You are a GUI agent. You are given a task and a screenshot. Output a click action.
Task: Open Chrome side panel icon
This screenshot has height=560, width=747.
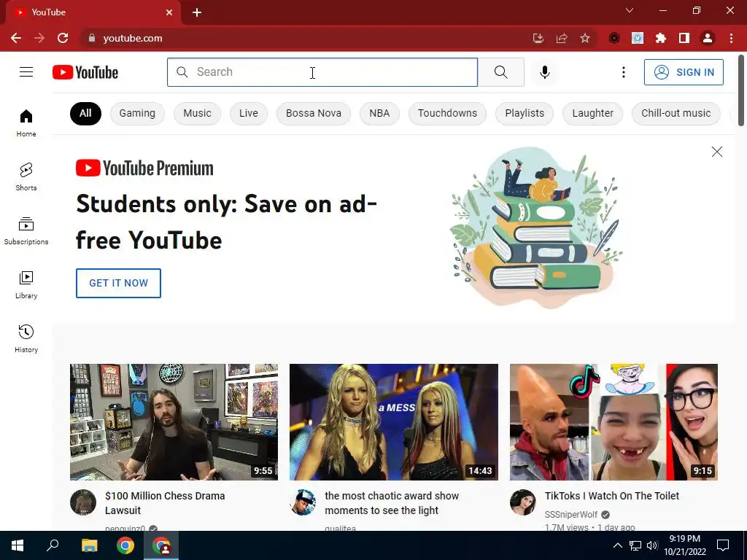pos(684,38)
